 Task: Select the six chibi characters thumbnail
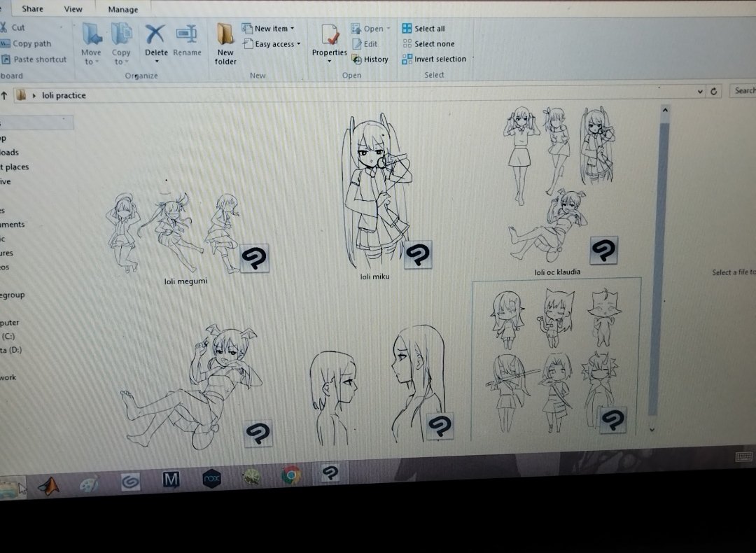tap(556, 359)
